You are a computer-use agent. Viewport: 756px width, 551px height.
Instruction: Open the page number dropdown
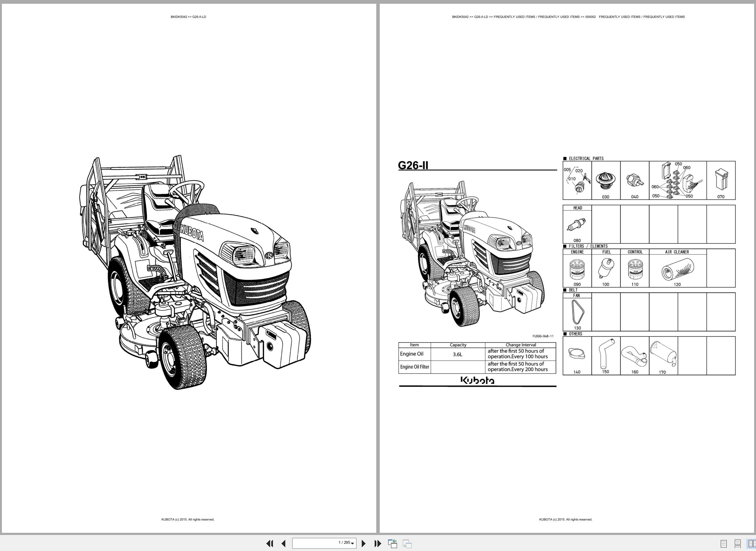[x=352, y=544]
